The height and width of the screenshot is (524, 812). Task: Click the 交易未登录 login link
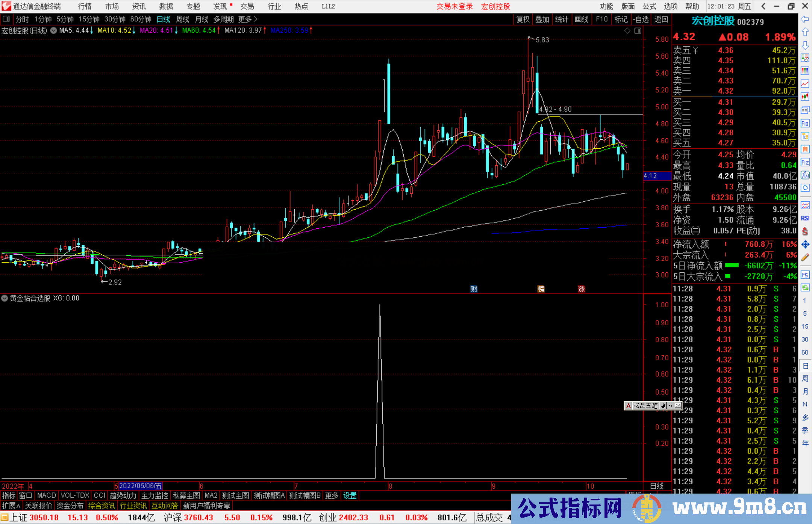(454, 6)
